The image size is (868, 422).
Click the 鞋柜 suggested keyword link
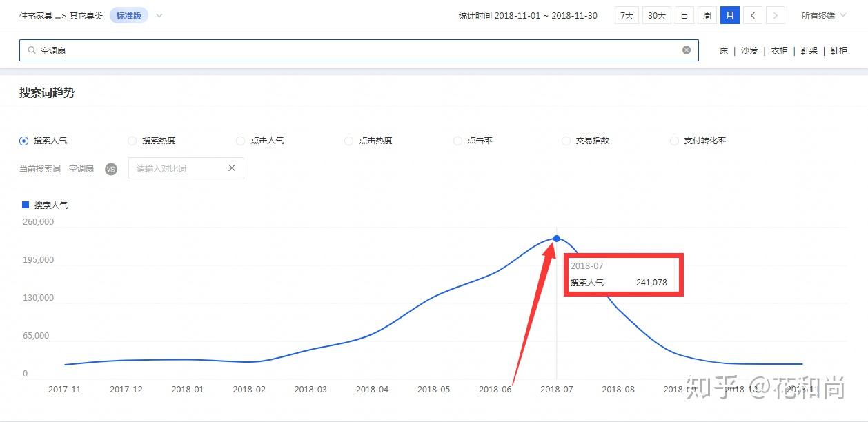(839, 51)
